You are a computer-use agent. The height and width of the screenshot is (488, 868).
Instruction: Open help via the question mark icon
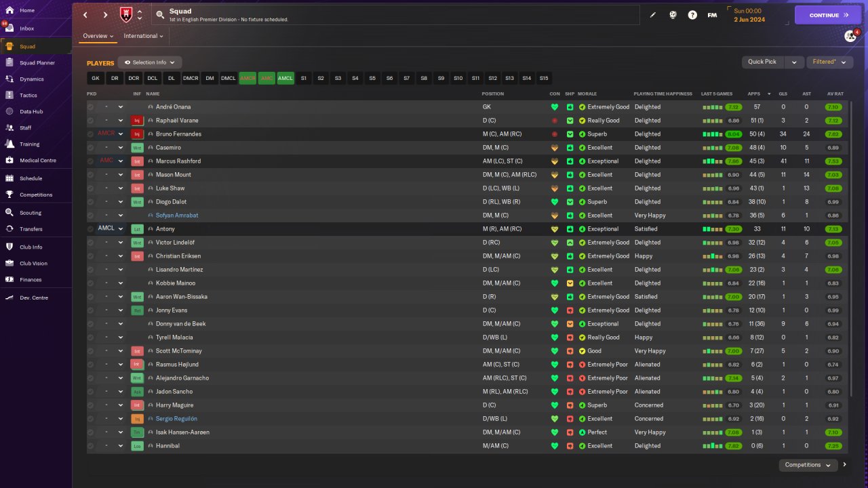click(x=692, y=15)
